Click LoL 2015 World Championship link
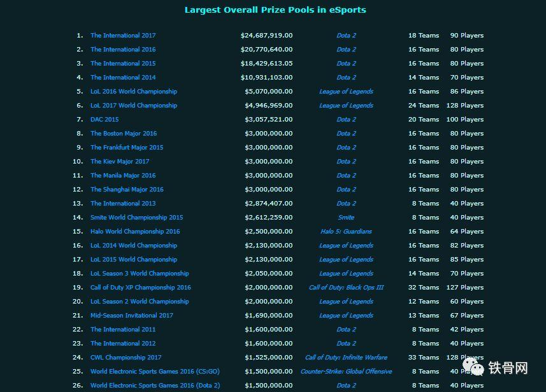The height and width of the screenshot is (392, 546). pyautogui.click(x=134, y=260)
